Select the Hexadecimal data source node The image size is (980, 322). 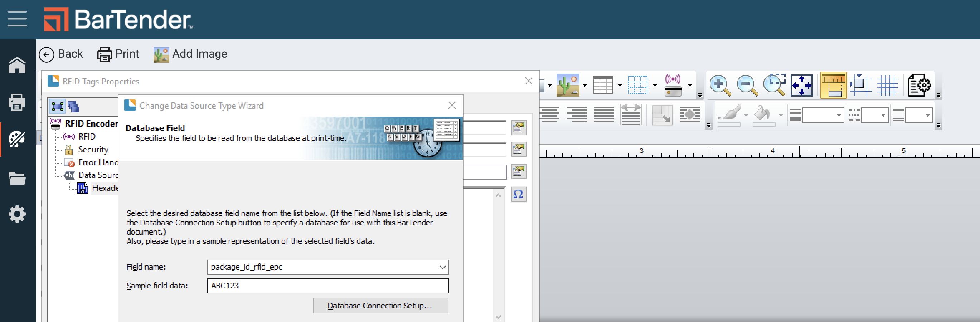pos(98,188)
